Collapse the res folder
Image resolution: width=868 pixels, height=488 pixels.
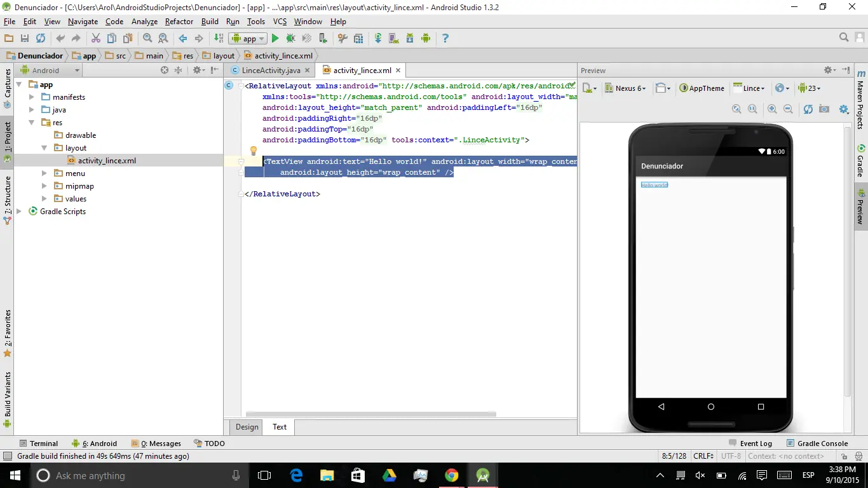(32, 123)
